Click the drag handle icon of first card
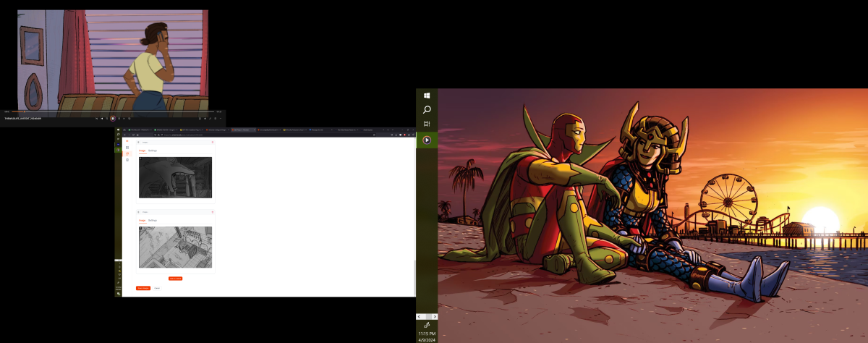The height and width of the screenshot is (343, 868). click(138, 143)
